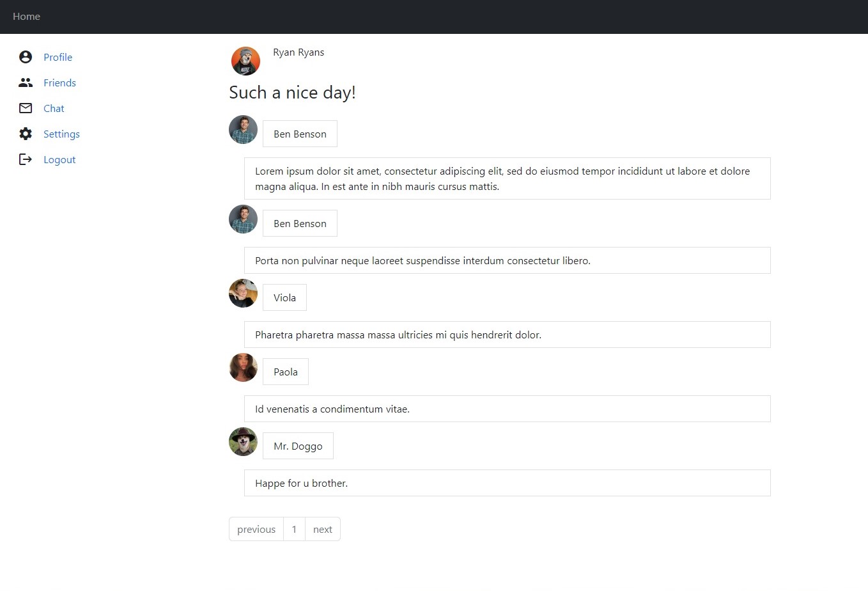The width and height of the screenshot is (868, 591).
Task: Click the next pagination button
Action: tap(322, 529)
